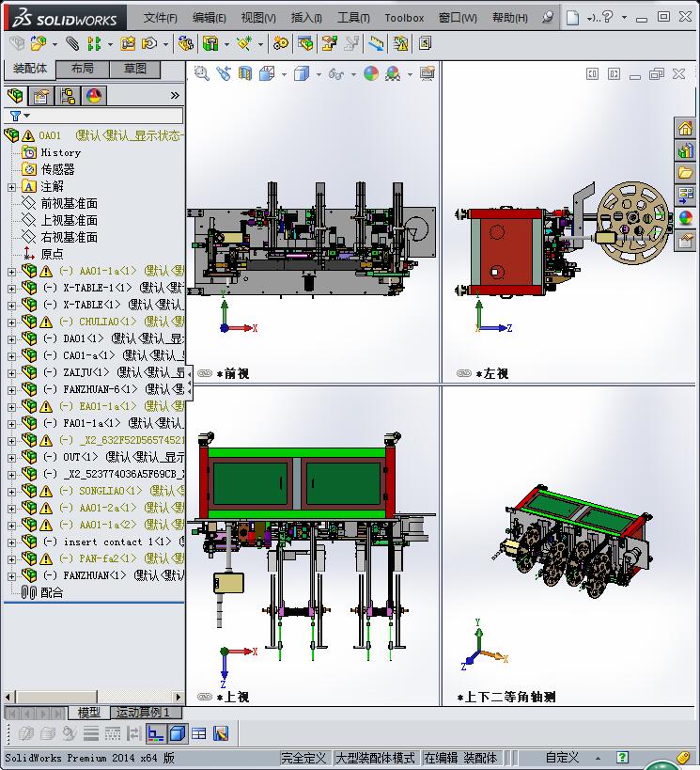This screenshot has height=770, width=700.
Task: Click the Edit Appearance color ball icon
Action: coord(371,73)
